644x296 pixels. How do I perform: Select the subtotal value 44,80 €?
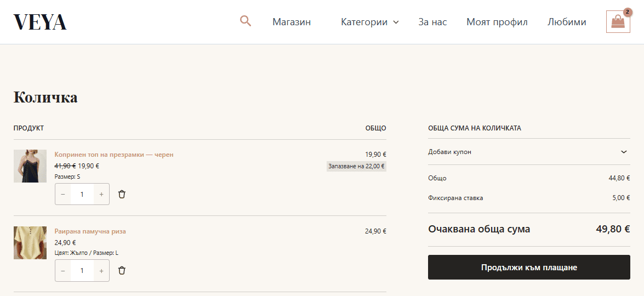(x=619, y=178)
